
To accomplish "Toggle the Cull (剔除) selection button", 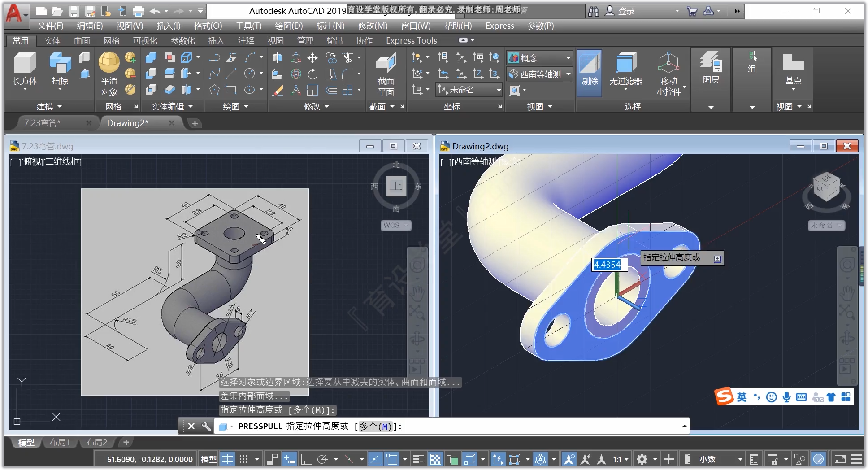I will [590, 72].
